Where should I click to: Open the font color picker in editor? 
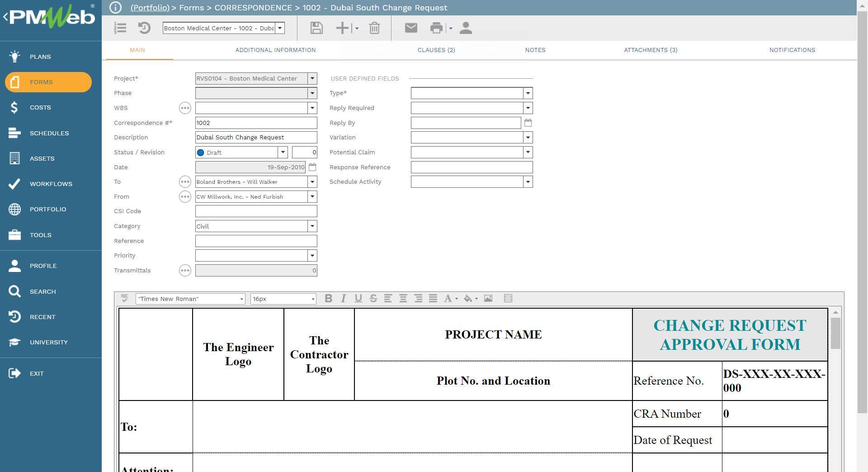tap(450, 298)
